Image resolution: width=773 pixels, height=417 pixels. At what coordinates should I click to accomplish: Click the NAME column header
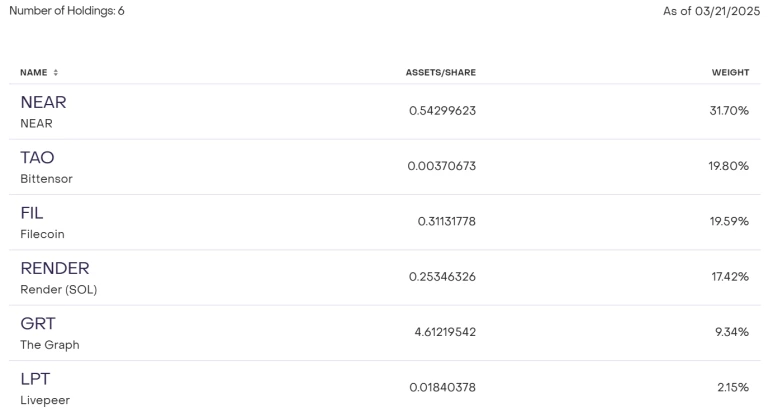(34, 72)
